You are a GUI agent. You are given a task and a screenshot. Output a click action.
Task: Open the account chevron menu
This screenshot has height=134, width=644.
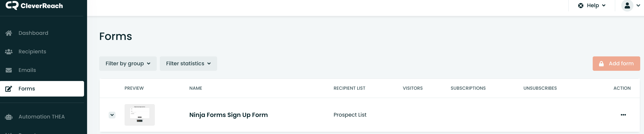tap(639, 5)
